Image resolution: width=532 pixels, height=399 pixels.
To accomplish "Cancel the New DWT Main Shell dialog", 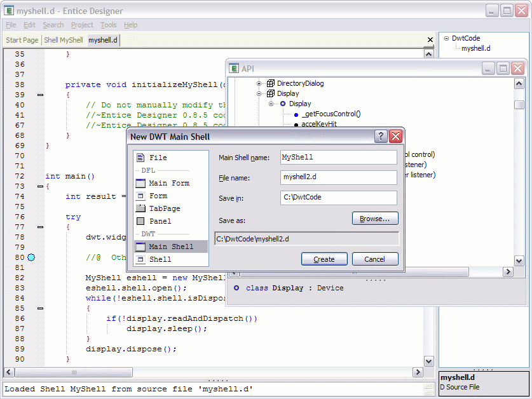I will (375, 259).
